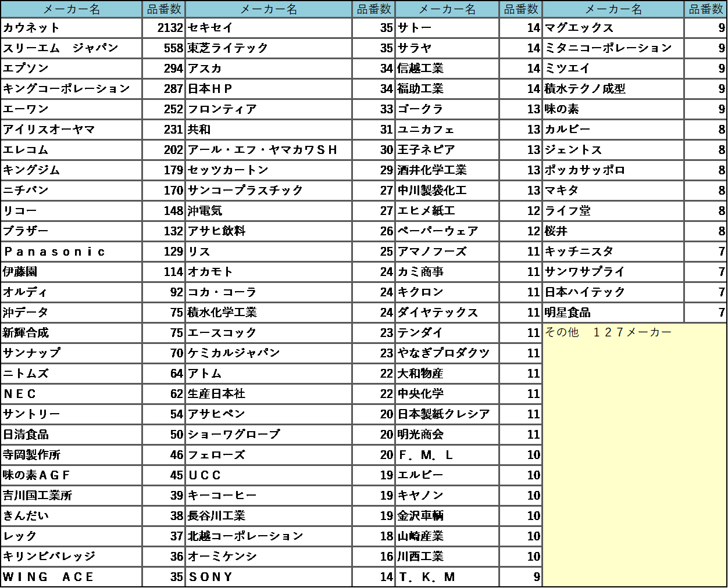Select the セッツカートン cell
The image size is (728, 588).
point(269,170)
